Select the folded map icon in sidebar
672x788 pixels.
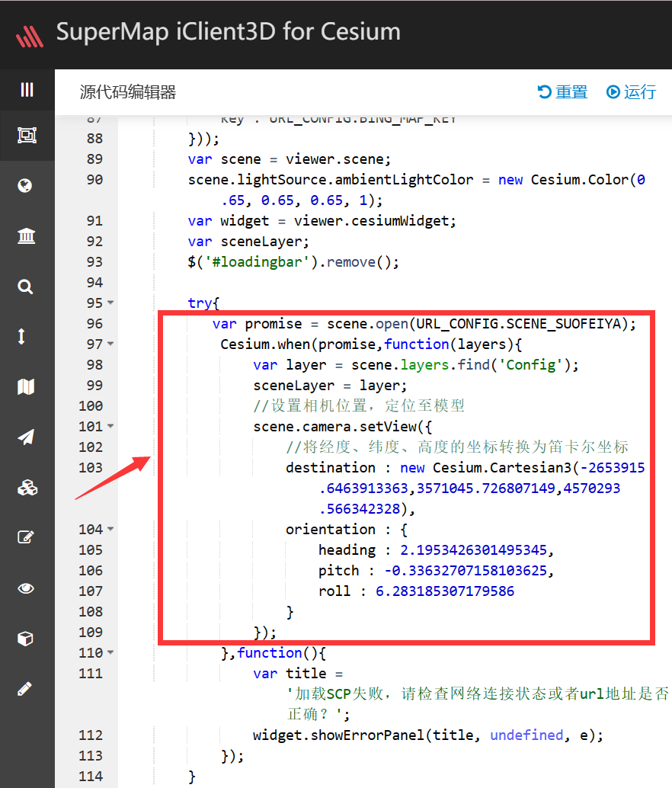click(26, 386)
